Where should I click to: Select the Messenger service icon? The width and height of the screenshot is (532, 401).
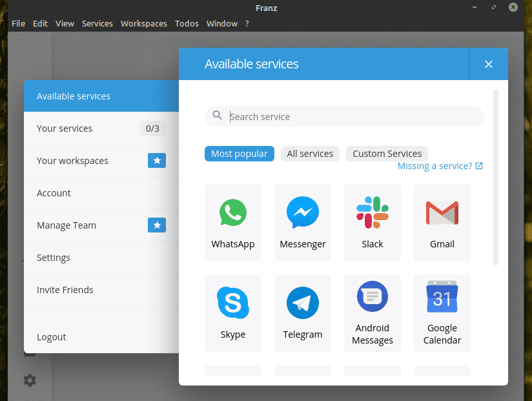pyautogui.click(x=302, y=222)
